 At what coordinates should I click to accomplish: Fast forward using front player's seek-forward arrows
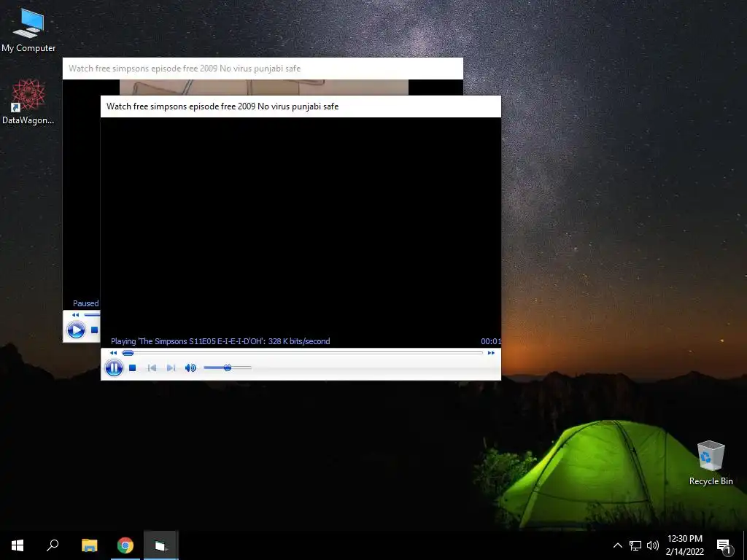pos(491,353)
